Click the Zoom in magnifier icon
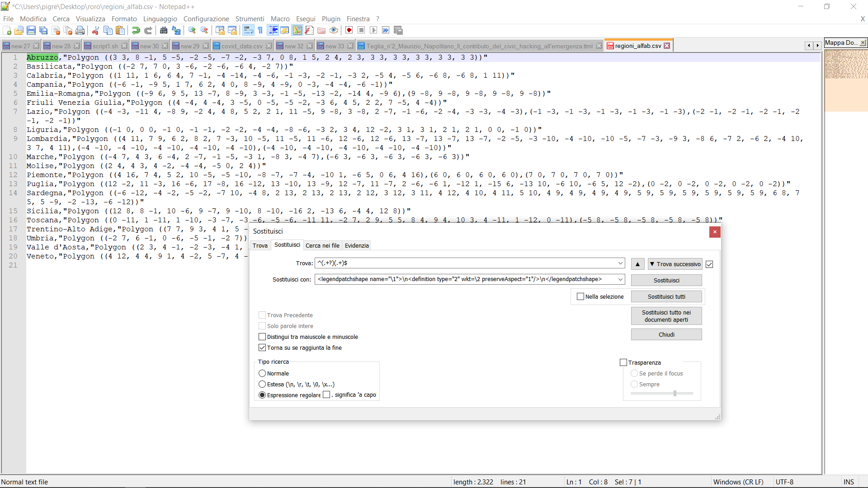 click(192, 30)
